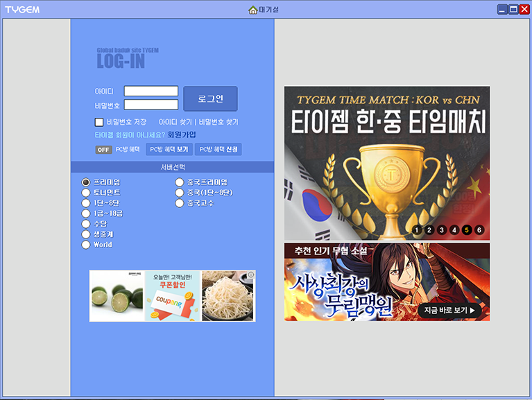Screen dimensions: 532x400
Task: Select the 중국고수 server radio button
Action: [180, 203]
